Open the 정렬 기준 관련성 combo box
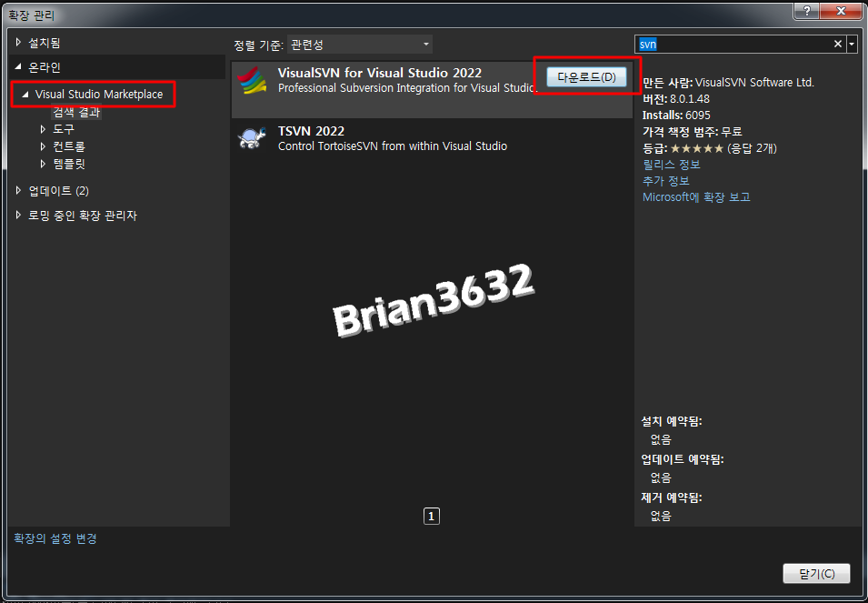 click(360, 45)
